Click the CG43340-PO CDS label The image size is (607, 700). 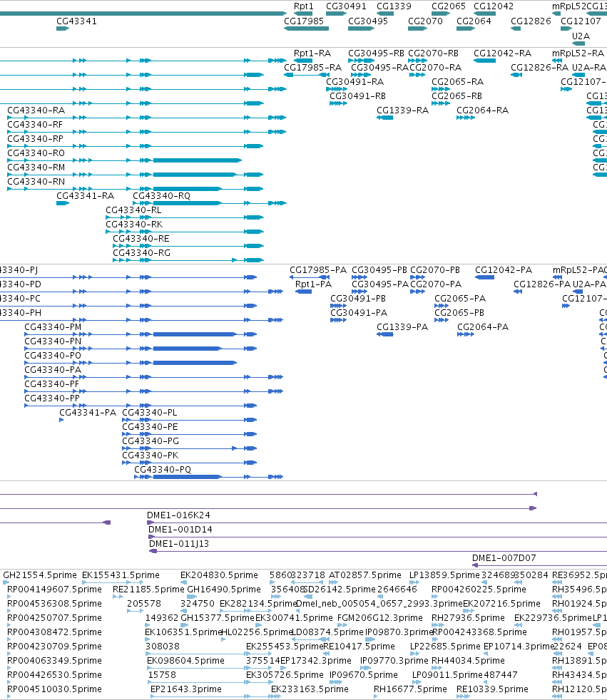point(53,356)
